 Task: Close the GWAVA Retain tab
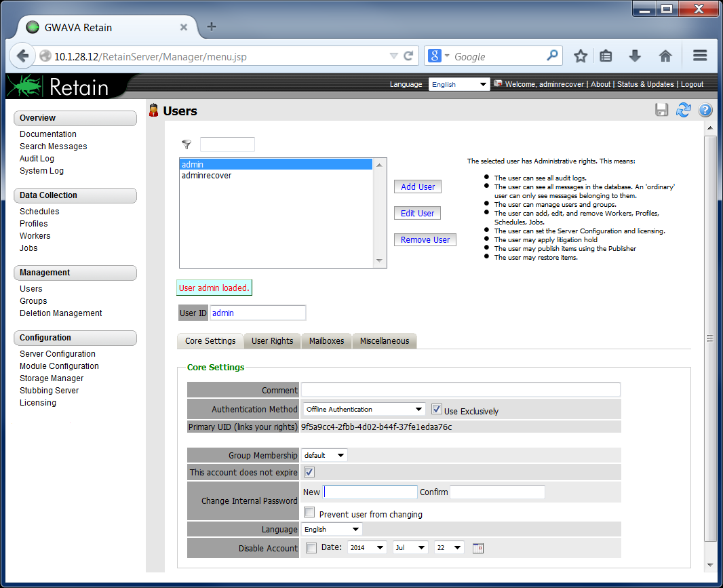coord(184,27)
